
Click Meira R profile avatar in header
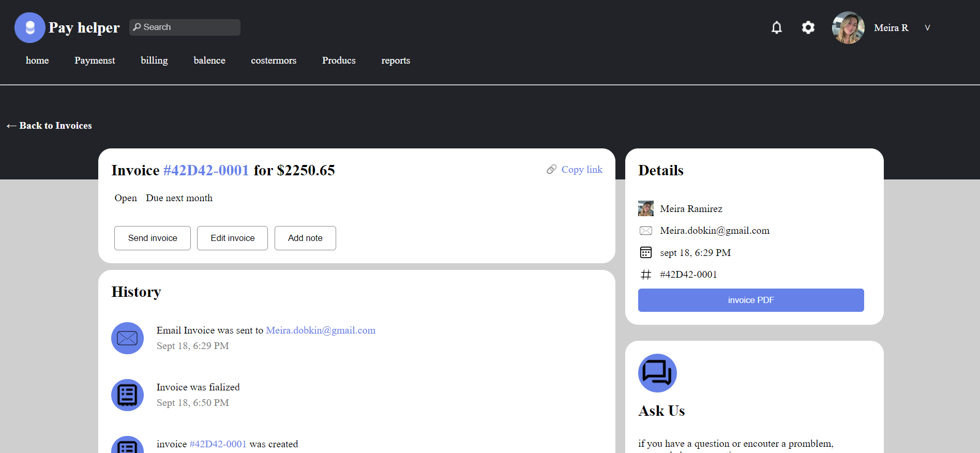point(848,27)
